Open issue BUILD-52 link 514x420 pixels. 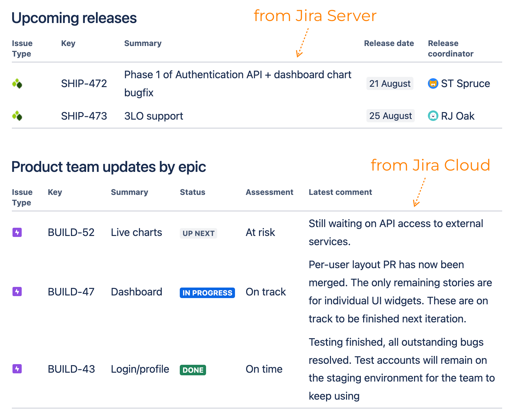pos(71,232)
